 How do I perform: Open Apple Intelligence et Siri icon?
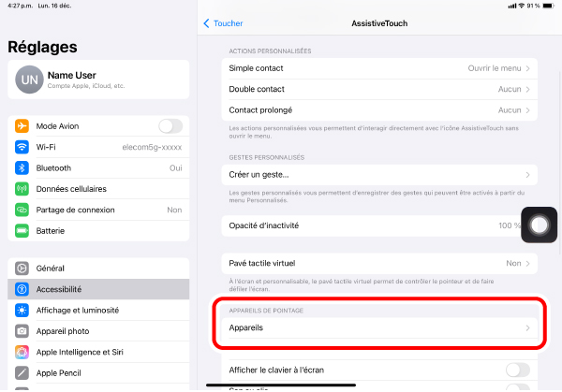click(22, 352)
